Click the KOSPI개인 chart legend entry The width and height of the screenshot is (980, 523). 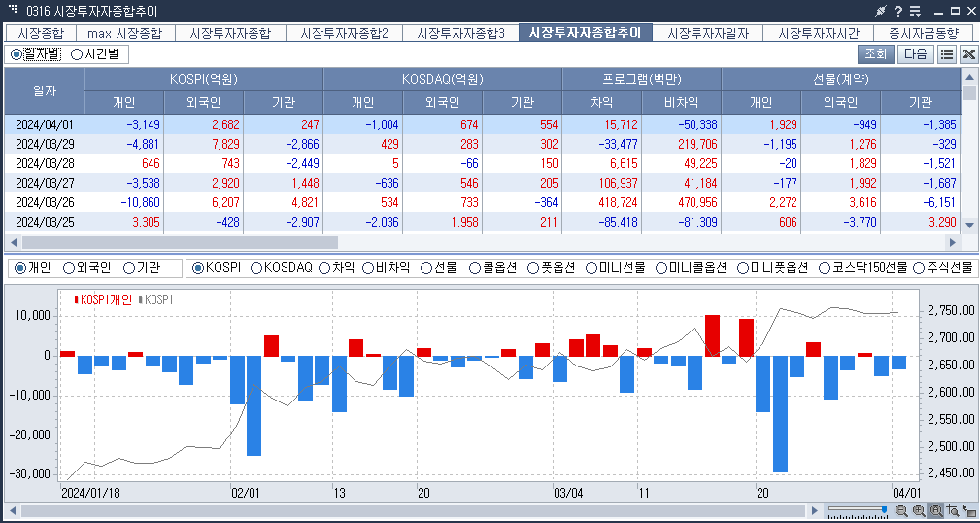(x=103, y=299)
